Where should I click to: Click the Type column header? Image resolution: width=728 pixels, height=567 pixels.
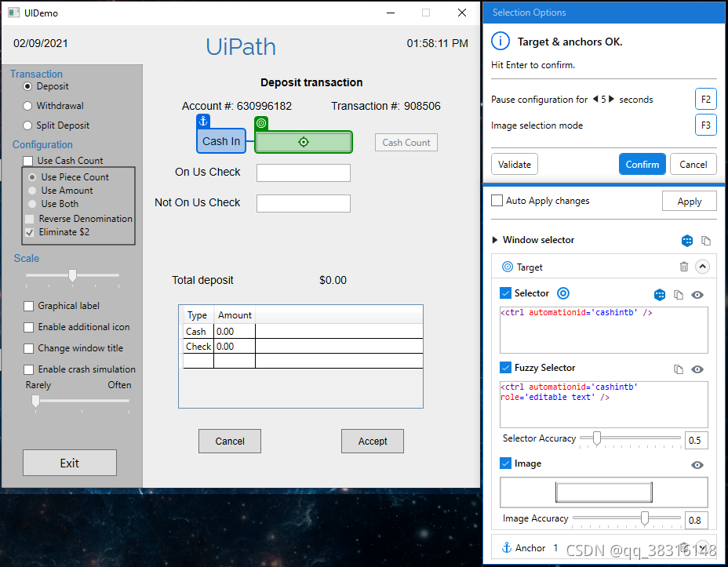tap(198, 315)
